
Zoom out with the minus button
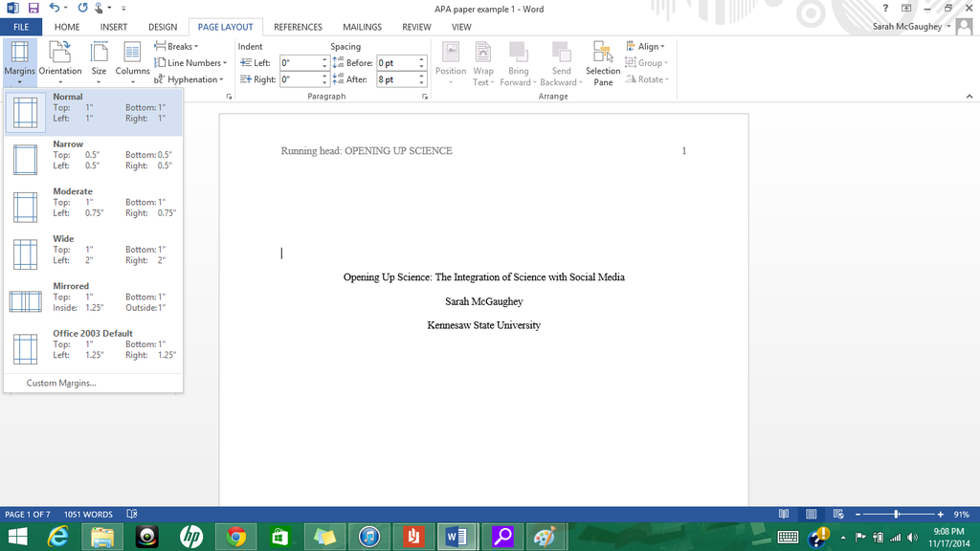click(858, 514)
